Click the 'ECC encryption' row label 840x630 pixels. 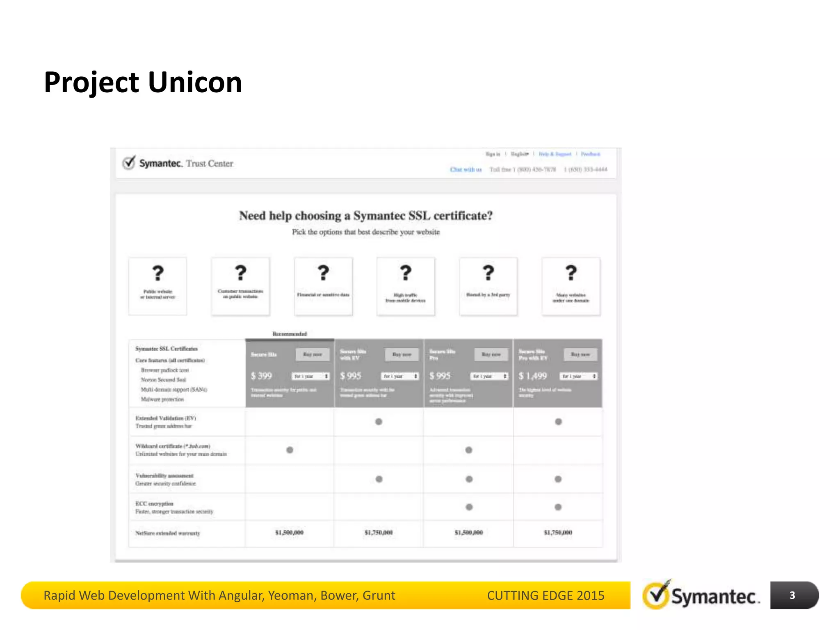[155, 503]
